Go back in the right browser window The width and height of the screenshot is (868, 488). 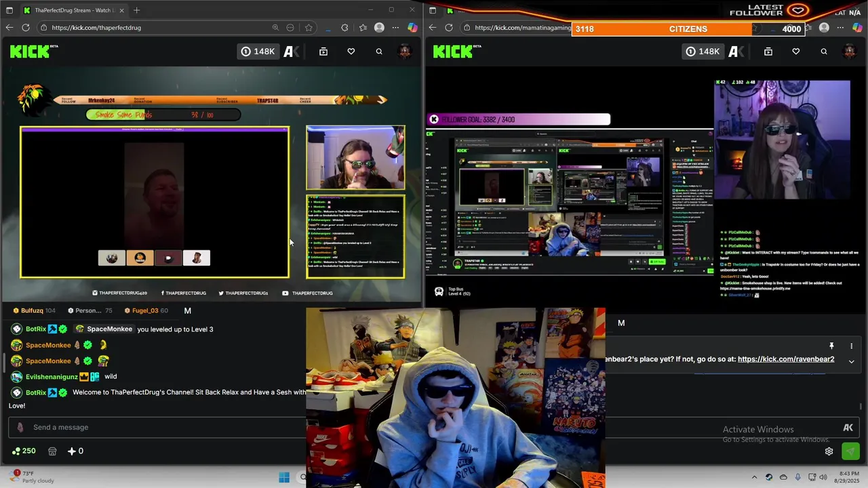tap(432, 28)
